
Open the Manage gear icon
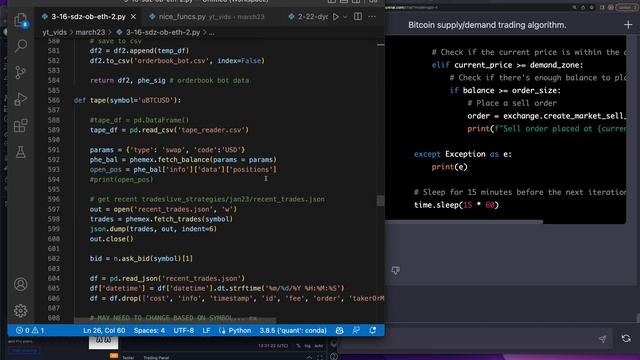pos(20,311)
